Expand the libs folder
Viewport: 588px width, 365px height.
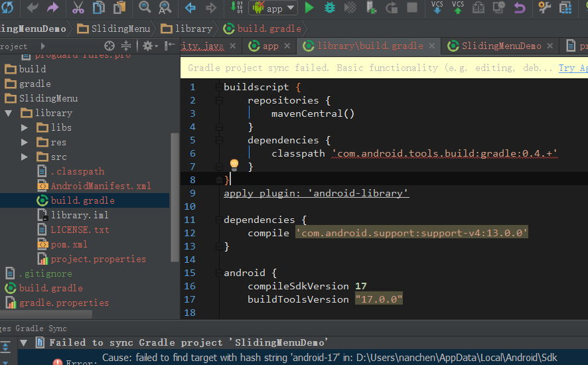tap(25, 127)
